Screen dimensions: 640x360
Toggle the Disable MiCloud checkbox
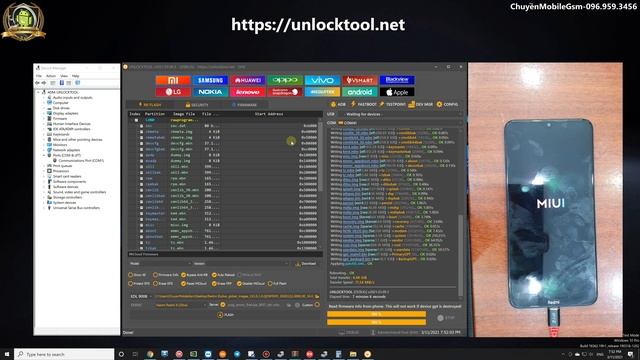coord(240,283)
